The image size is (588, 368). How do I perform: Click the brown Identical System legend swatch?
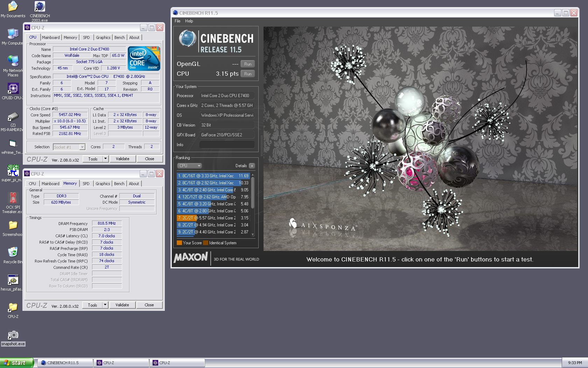point(206,243)
